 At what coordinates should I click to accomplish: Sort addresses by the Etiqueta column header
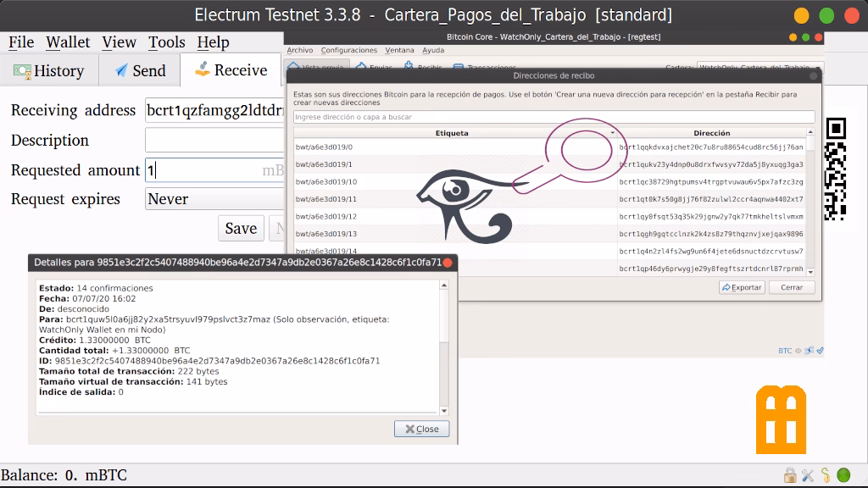click(452, 133)
